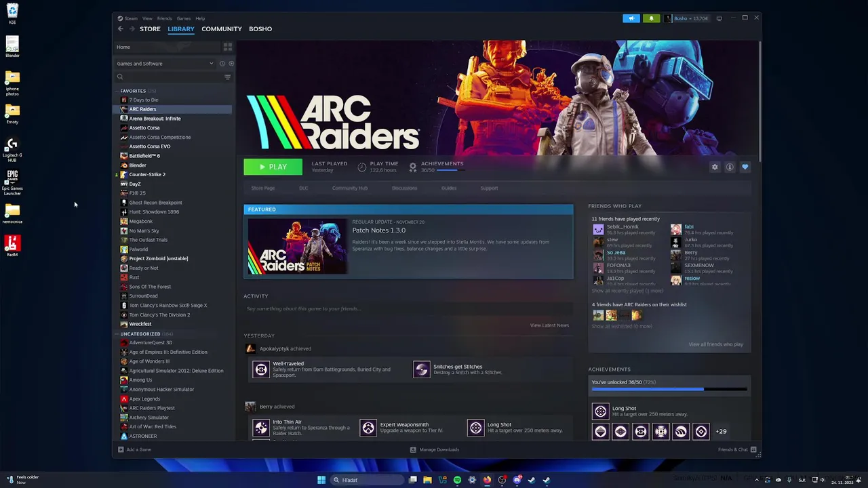
Task: Click the green PLAY button
Action: (273, 167)
